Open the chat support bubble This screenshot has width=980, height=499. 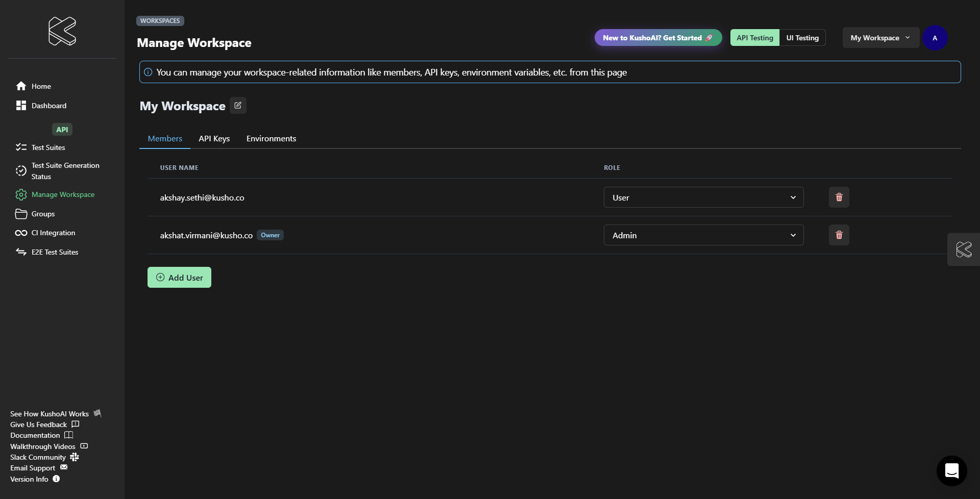pos(952,471)
